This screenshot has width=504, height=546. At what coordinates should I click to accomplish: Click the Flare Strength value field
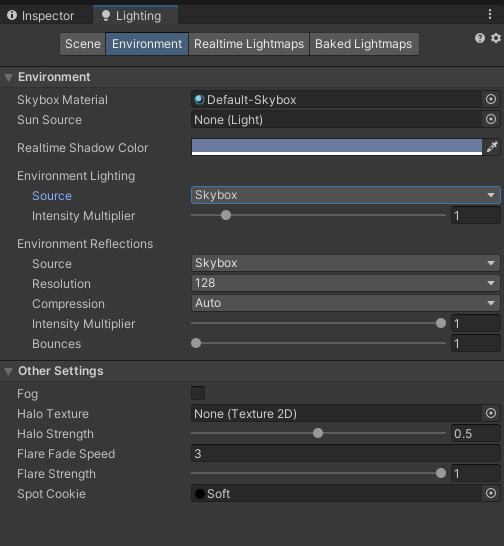476,474
